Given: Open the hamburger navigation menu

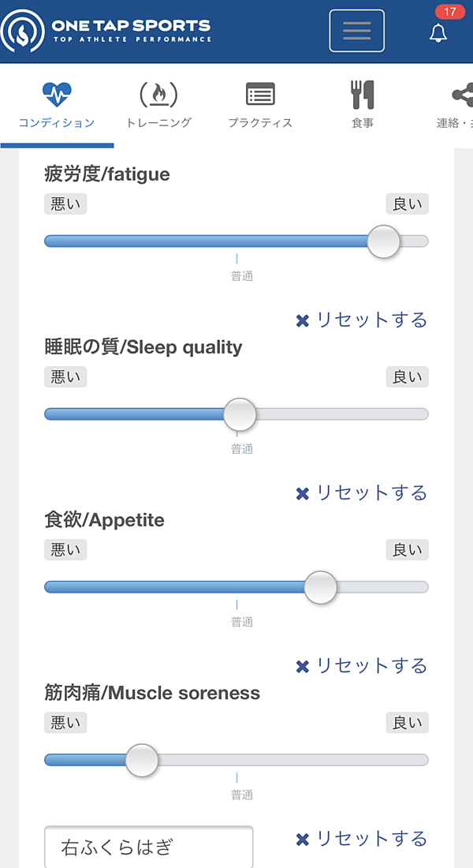Looking at the screenshot, I should [356, 31].
